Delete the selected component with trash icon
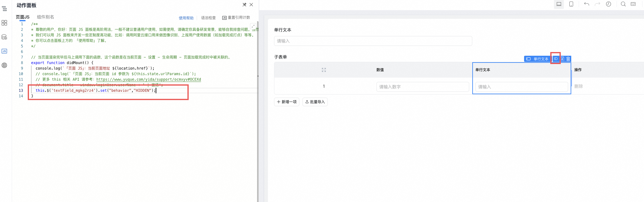The width and height of the screenshot is (644, 202). 568,59
